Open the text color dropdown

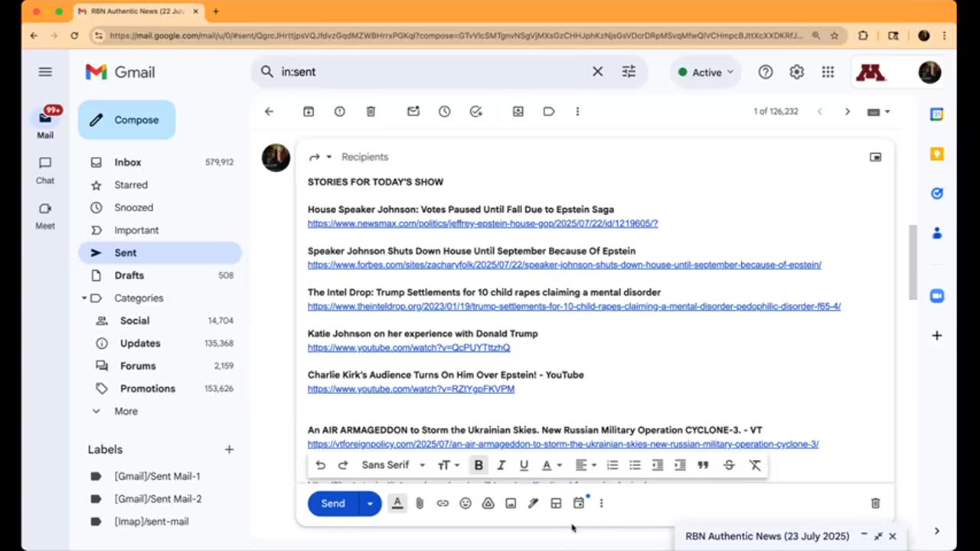(551, 465)
